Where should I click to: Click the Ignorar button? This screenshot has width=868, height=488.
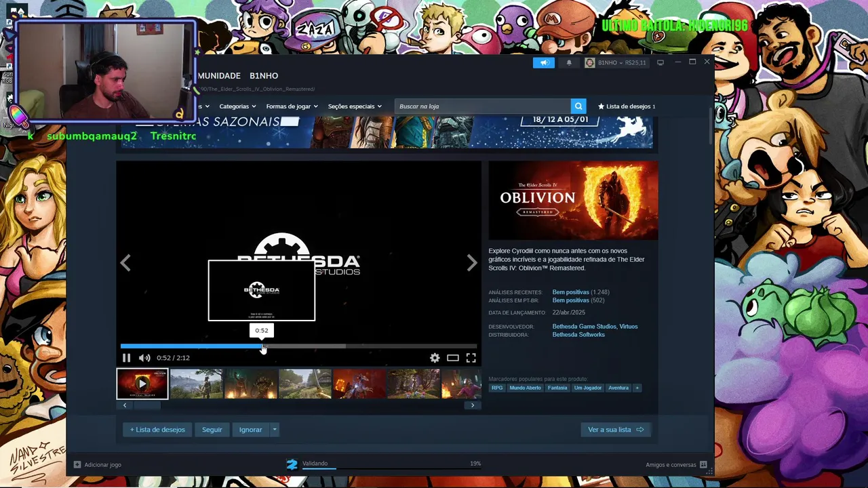pyautogui.click(x=250, y=430)
